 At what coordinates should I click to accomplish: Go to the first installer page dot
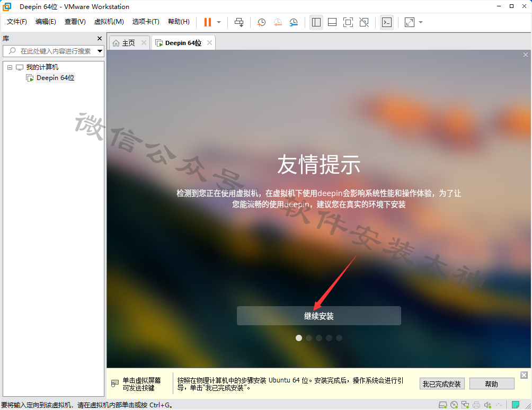click(x=298, y=338)
